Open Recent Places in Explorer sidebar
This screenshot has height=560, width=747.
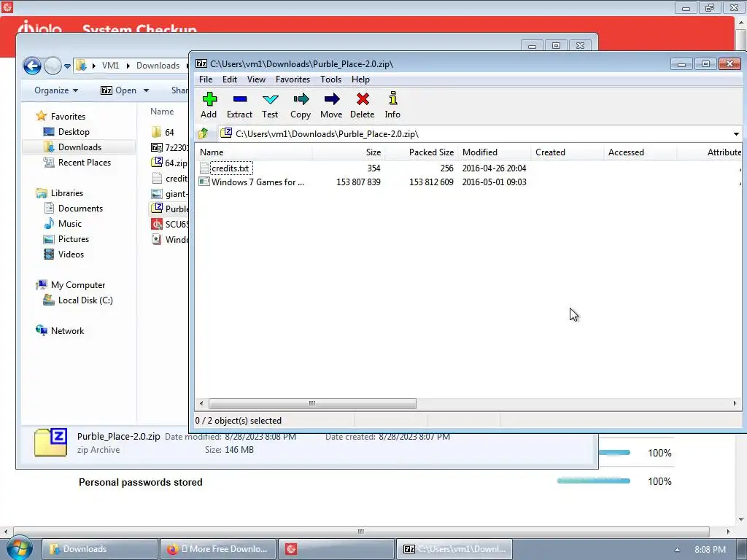coord(77,163)
